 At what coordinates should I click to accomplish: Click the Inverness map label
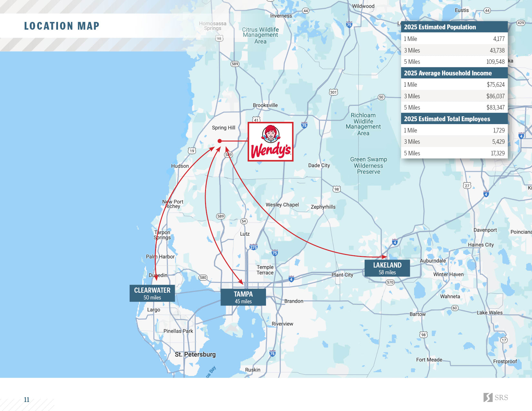281,16
